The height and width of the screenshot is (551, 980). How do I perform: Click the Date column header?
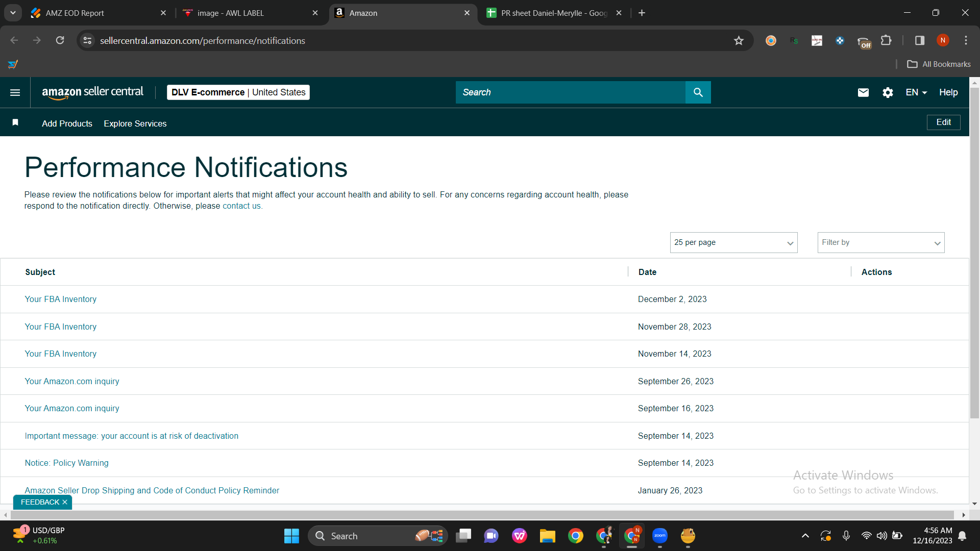coord(647,272)
